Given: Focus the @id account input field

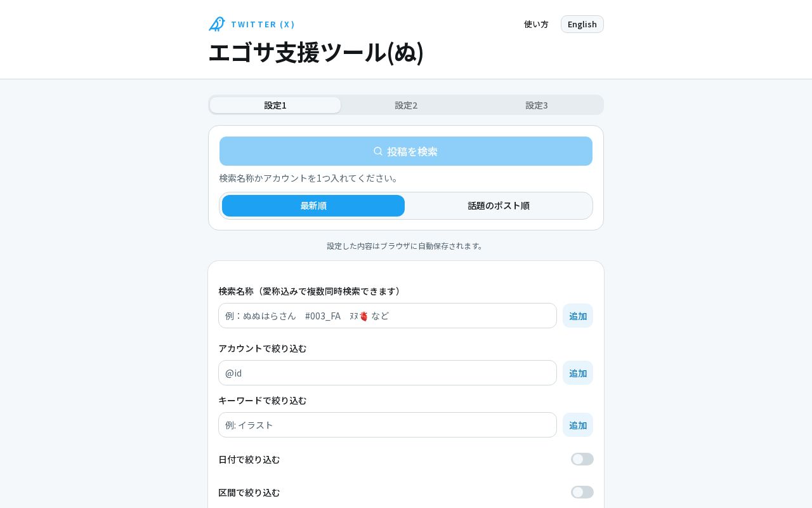Looking at the screenshot, I should (x=388, y=373).
